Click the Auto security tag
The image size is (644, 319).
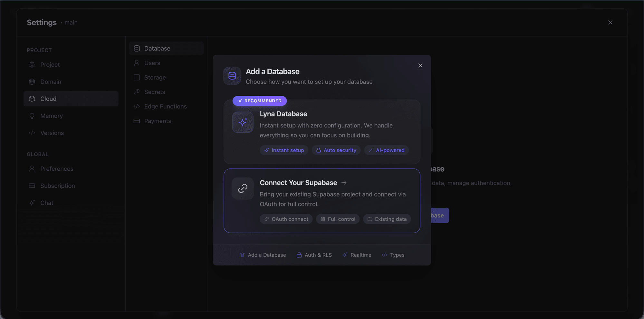(x=336, y=150)
